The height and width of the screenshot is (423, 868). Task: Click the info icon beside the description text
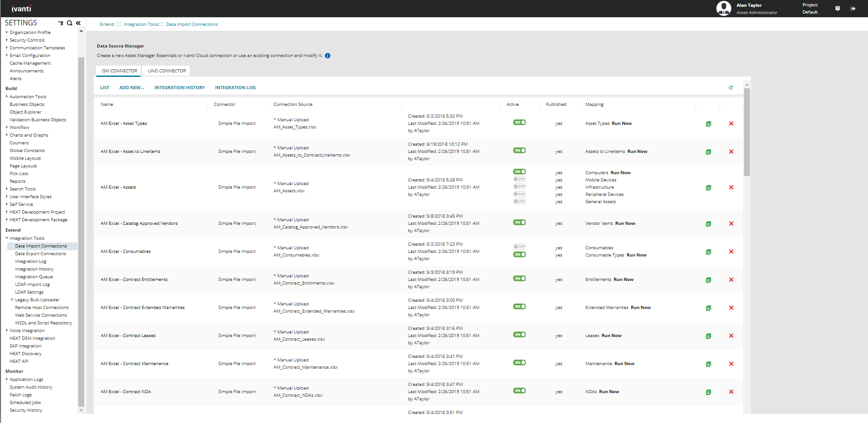click(x=328, y=56)
